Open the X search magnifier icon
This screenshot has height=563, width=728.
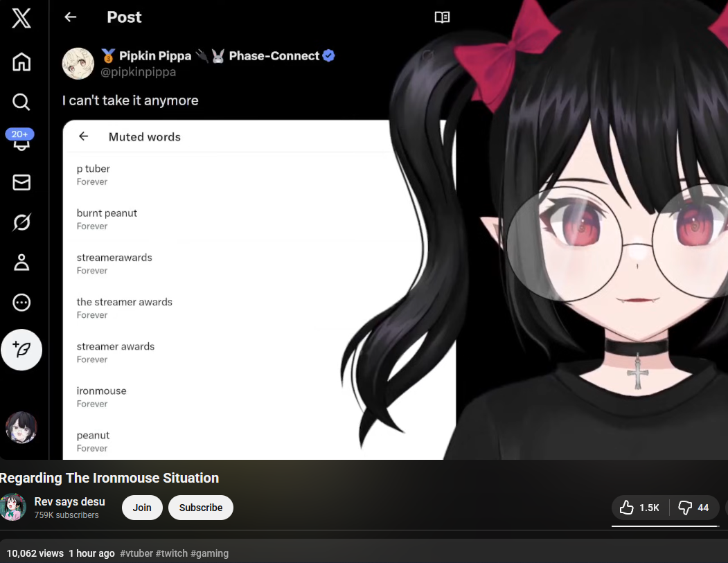click(21, 102)
